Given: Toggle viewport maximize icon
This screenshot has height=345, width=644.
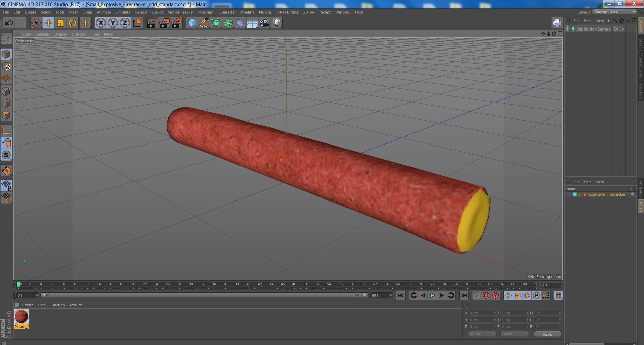Looking at the screenshot, I should (560, 34).
